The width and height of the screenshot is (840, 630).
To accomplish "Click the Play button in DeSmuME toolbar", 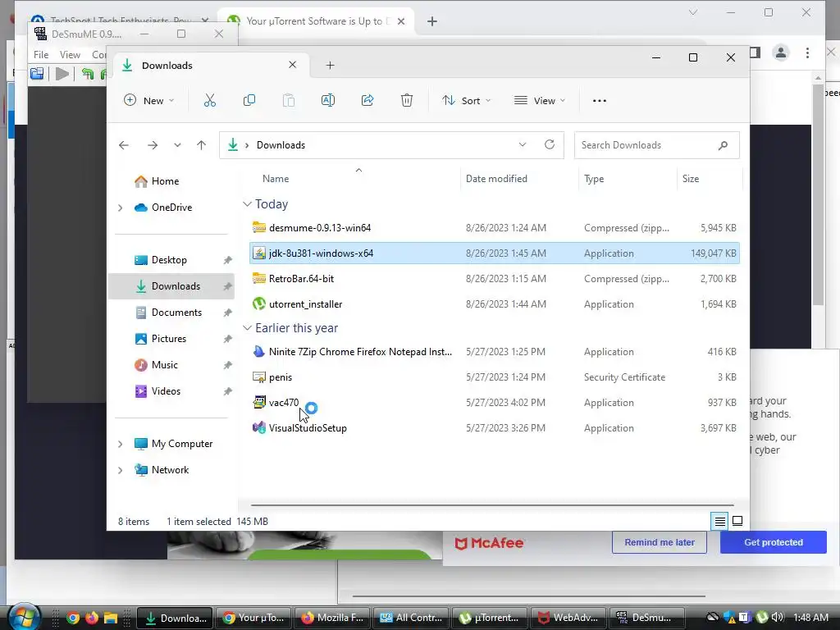I will coord(62,73).
